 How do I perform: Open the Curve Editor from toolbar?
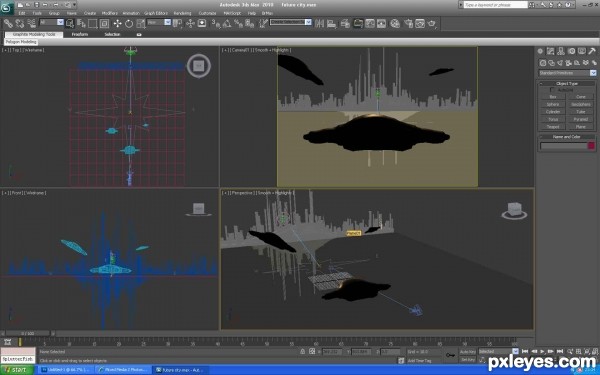coord(370,24)
